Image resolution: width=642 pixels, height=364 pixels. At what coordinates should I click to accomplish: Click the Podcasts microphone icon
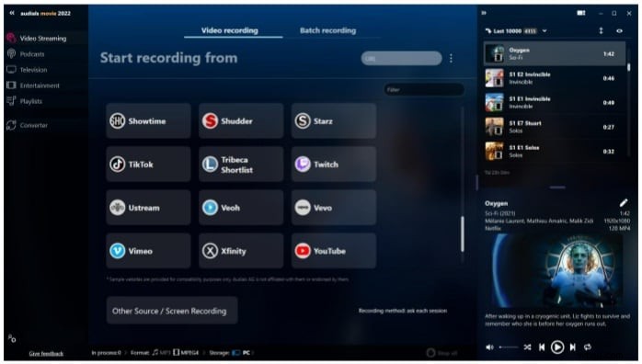point(11,54)
